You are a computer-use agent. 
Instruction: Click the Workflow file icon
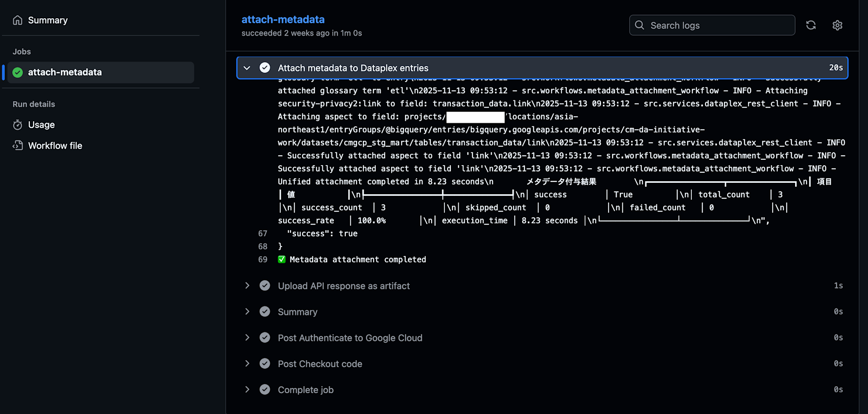17,146
